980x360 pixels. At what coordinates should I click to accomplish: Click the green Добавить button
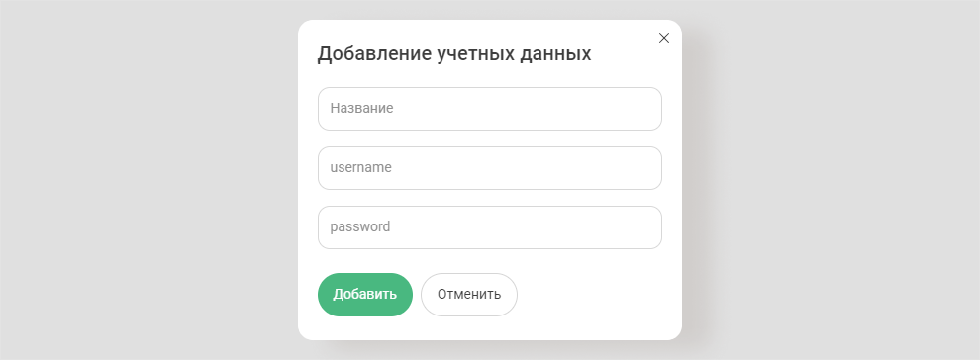click(x=365, y=295)
